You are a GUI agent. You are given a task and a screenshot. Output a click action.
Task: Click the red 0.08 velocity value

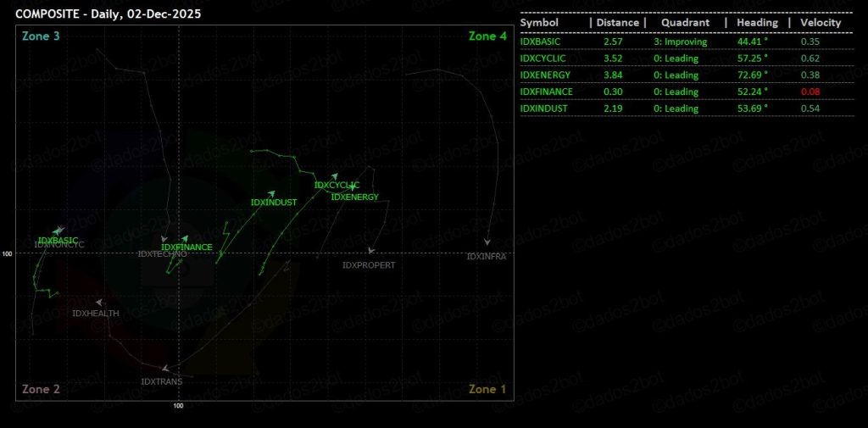tap(810, 92)
